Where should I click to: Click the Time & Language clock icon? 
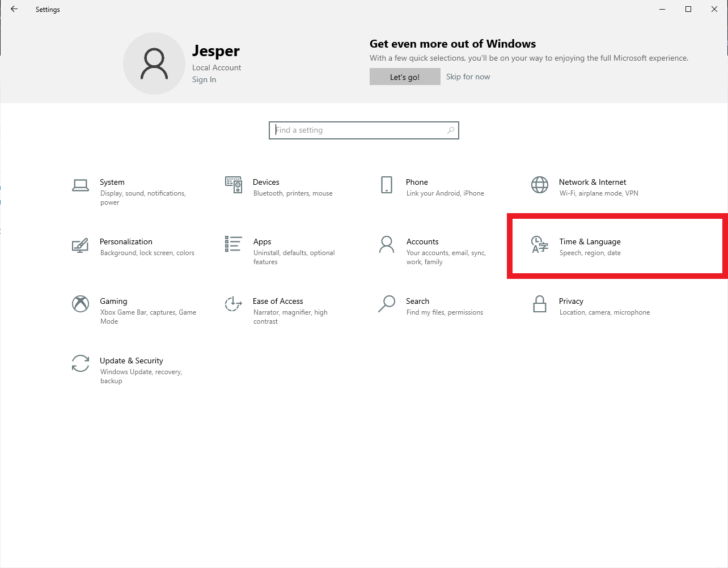540,245
